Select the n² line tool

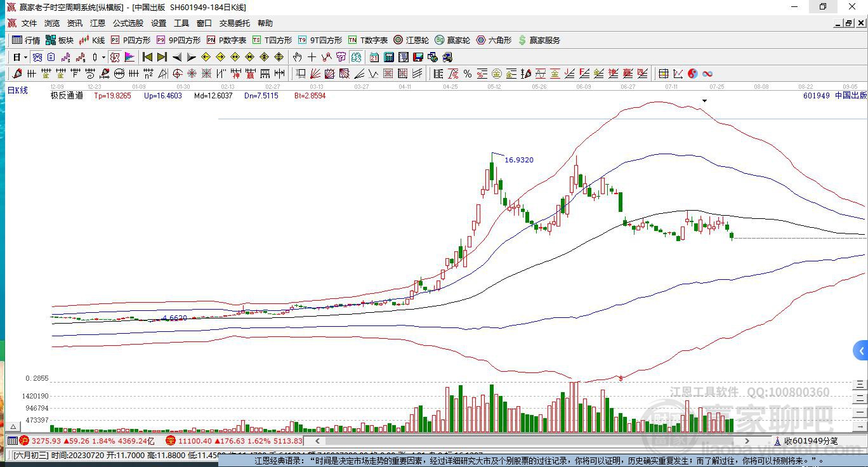click(148, 74)
